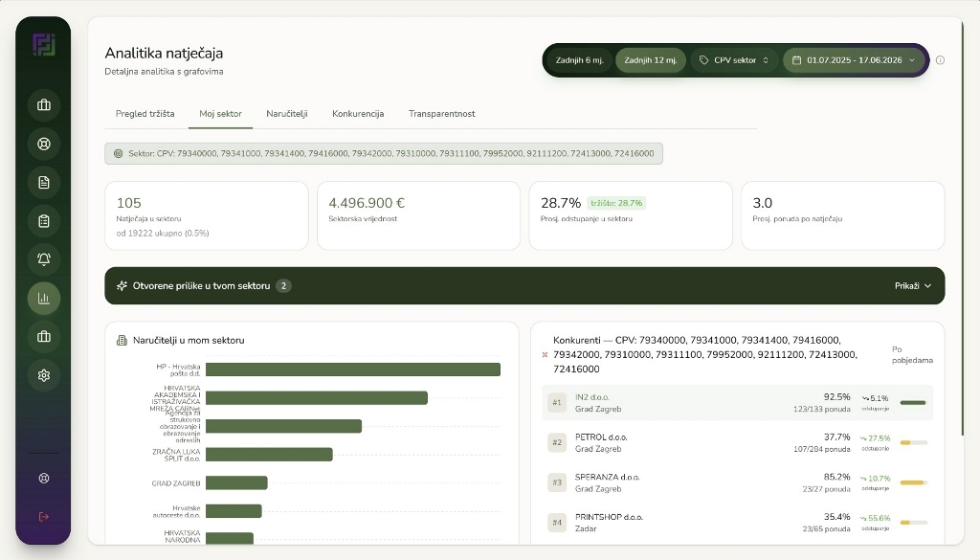The width and height of the screenshot is (980, 560).
Task: Open PETROL d.o.o. competitor row
Action: pos(738,442)
